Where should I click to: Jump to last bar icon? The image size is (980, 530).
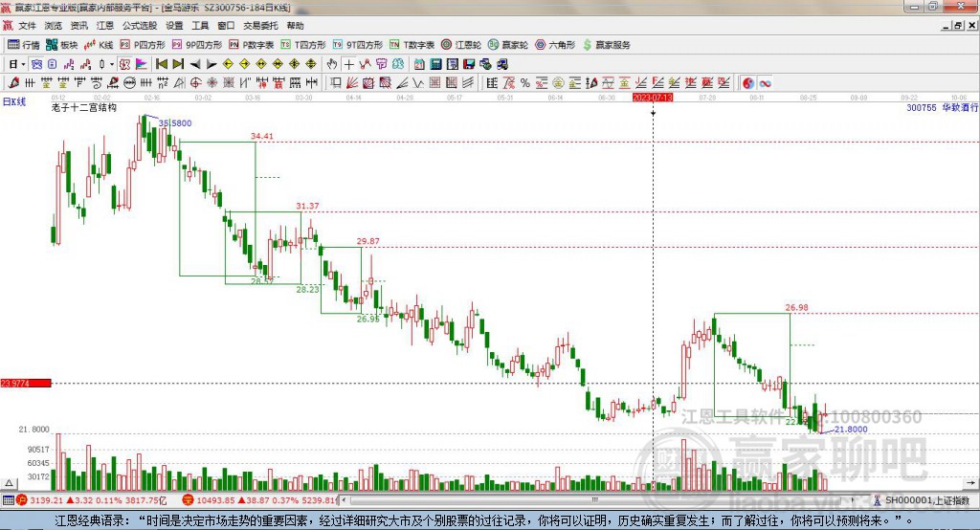click(x=178, y=64)
